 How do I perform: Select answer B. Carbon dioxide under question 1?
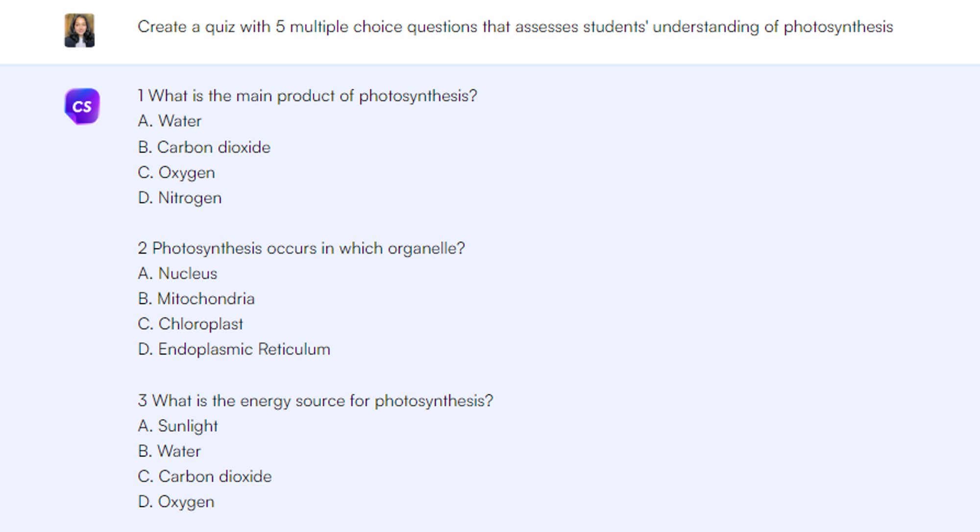coord(204,147)
